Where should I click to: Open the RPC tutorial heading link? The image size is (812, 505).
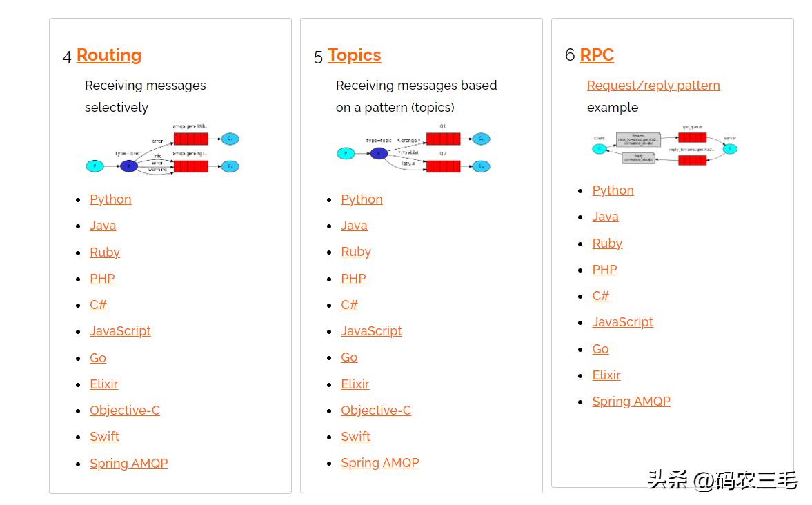pyautogui.click(x=597, y=55)
